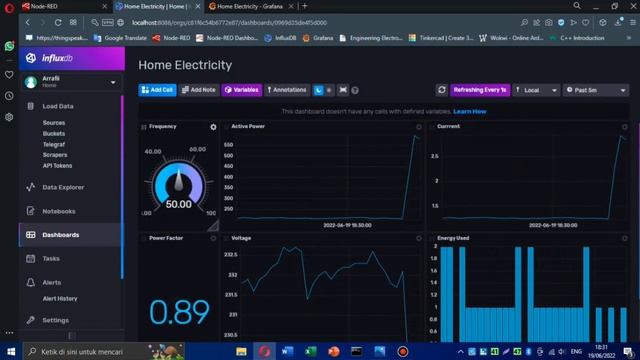Open Refreshing Every 1s dropdown

[480, 90]
